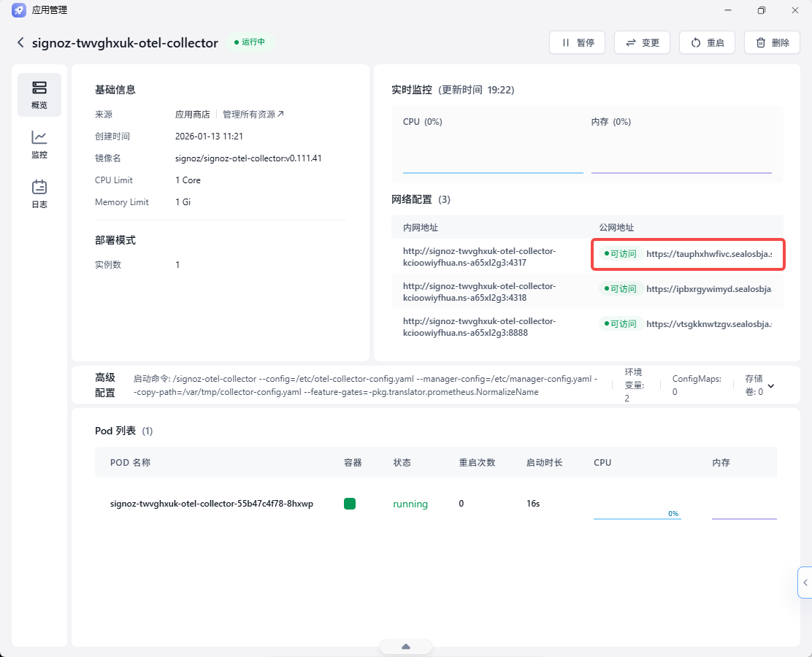812x657 pixels.
Task: Click the 变更 update button
Action: (x=642, y=42)
